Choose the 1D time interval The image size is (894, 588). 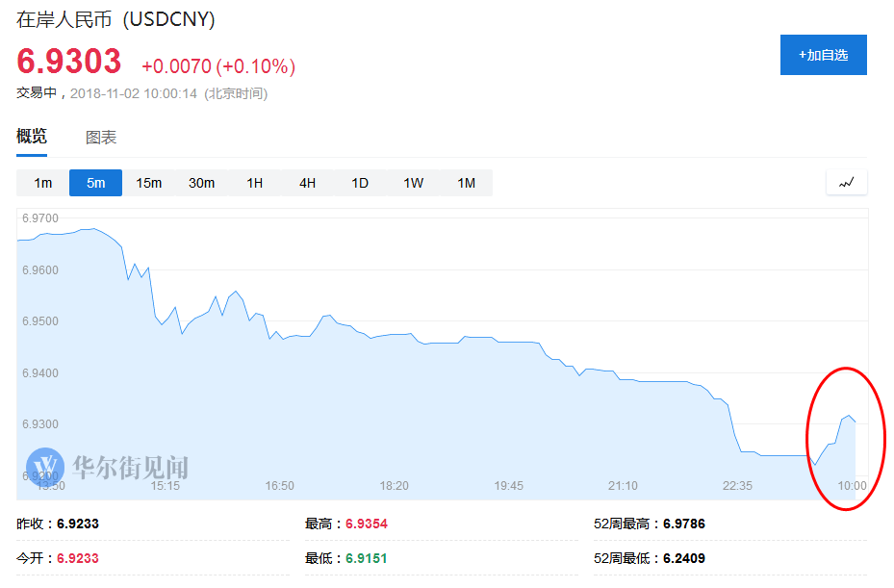point(360,183)
